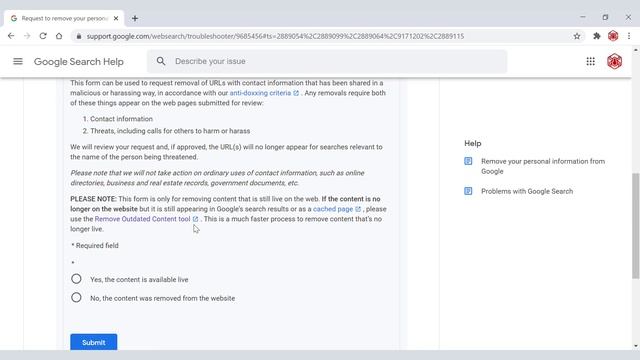
Task: Go back to the previous page
Action: pyautogui.click(x=11, y=36)
